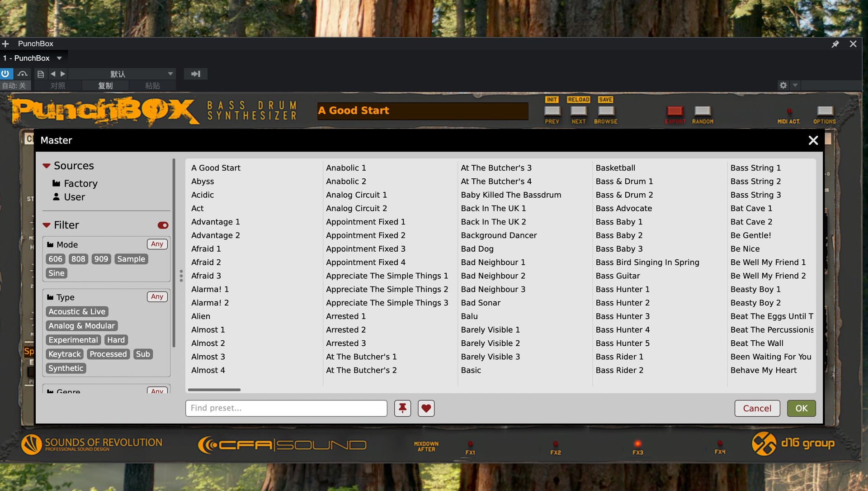Click the host Paste tab
Screen dimensions: 868x491
pyautogui.click(x=152, y=86)
